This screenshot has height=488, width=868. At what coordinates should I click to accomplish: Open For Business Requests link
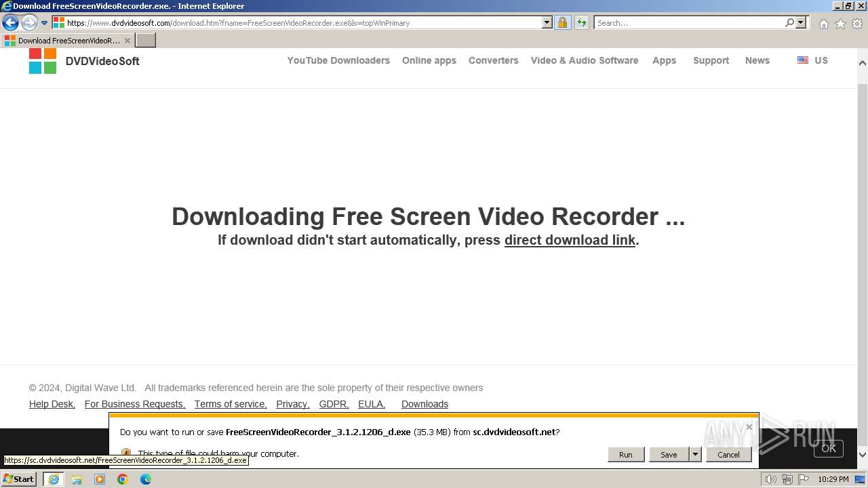(135, 404)
